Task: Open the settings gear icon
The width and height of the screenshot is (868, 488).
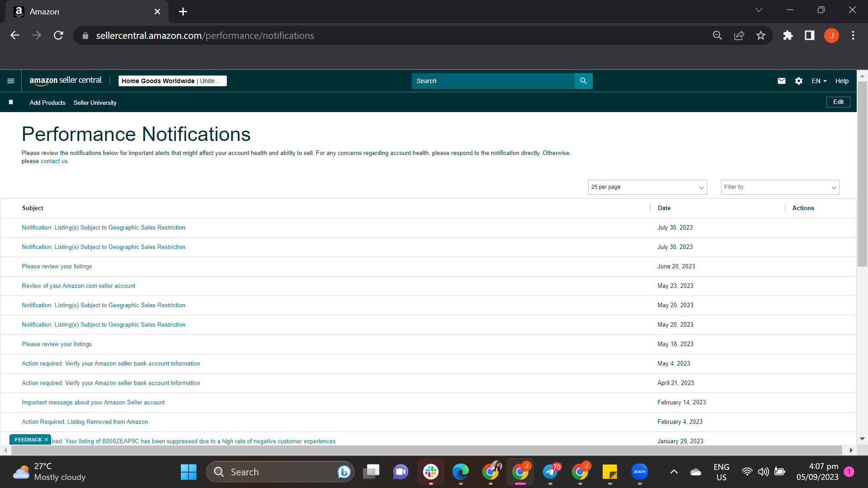Action: coord(799,81)
